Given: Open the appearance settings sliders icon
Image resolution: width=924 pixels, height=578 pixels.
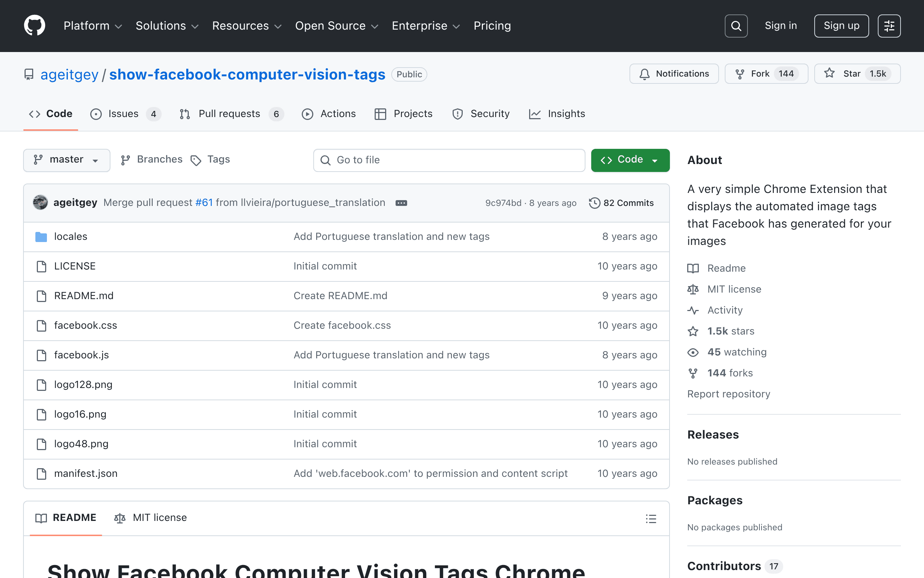Looking at the screenshot, I should (x=889, y=26).
